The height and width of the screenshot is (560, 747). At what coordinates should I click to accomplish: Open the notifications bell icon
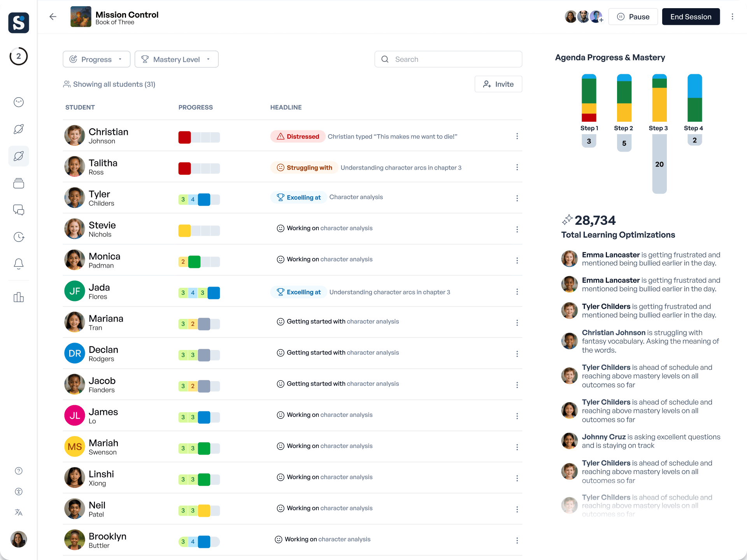point(19,264)
